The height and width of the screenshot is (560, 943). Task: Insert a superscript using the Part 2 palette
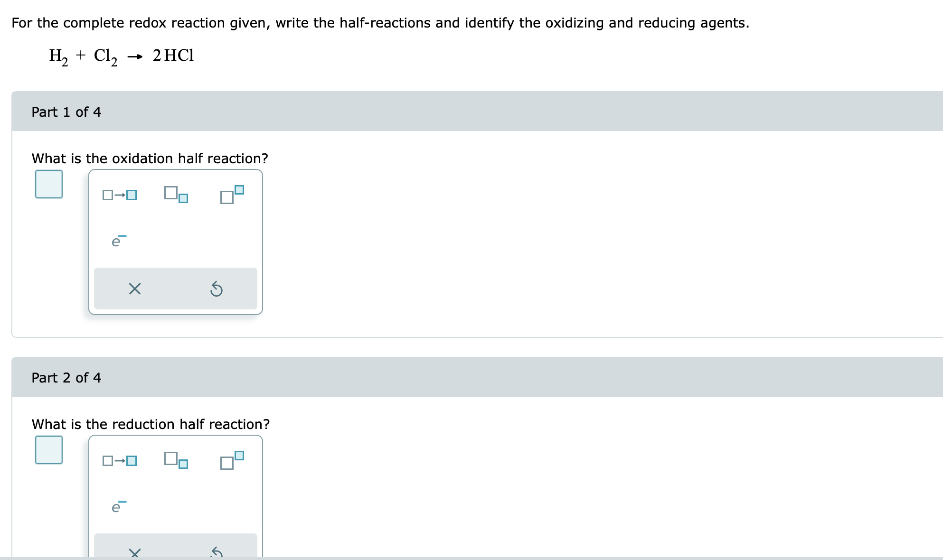tap(231, 460)
